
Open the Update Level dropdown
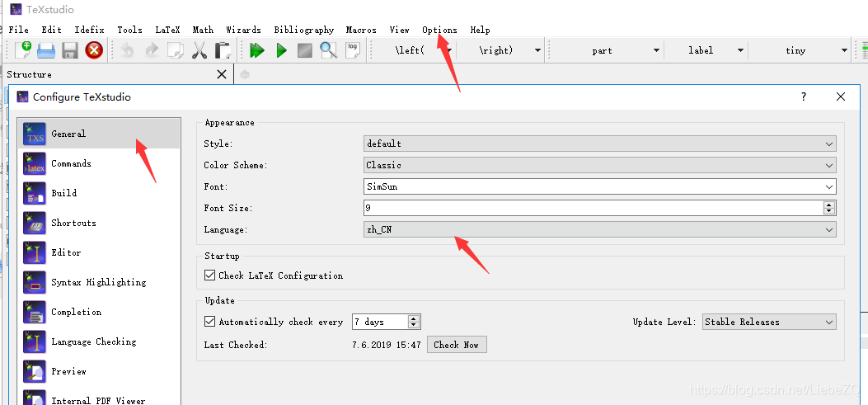(769, 322)
